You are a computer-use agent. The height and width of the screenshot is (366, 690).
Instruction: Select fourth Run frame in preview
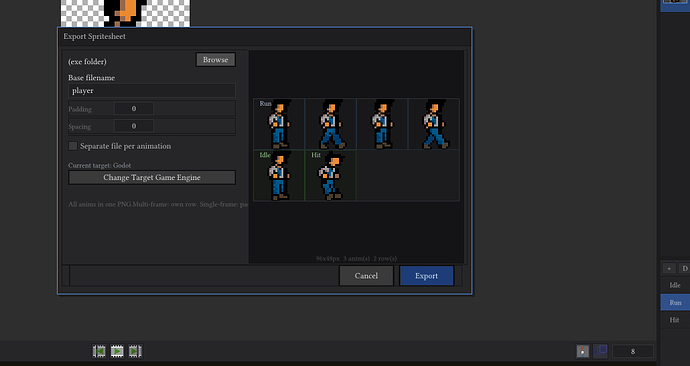coord(433,124)
